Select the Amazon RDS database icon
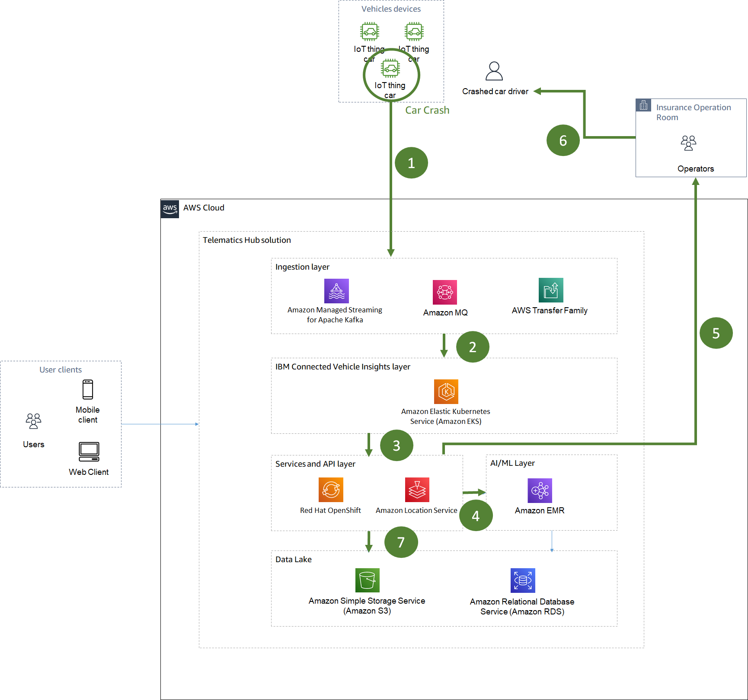748x700 pixels. point(523,580)
